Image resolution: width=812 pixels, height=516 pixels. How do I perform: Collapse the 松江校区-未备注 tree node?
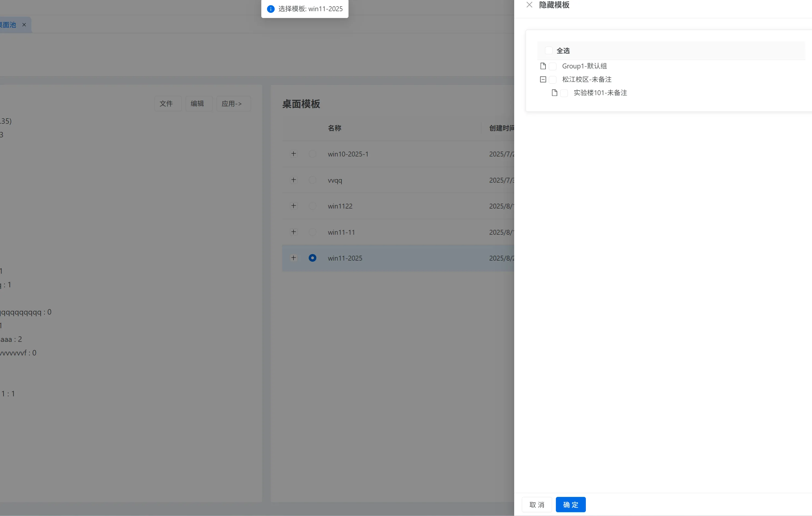click(x=543, y=79)
